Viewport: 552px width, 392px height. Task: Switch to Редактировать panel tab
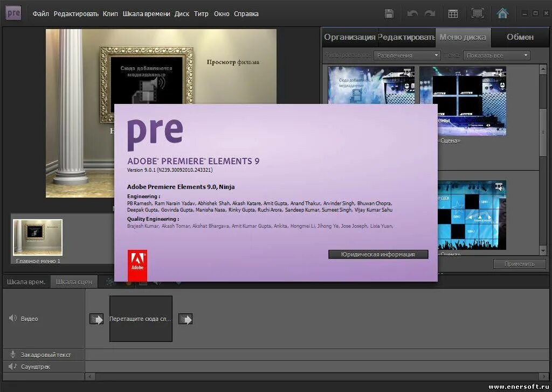406,37
